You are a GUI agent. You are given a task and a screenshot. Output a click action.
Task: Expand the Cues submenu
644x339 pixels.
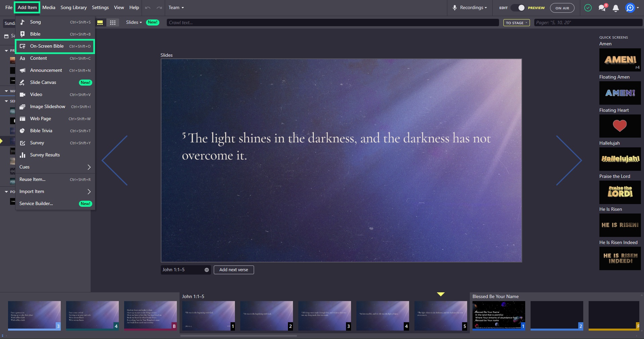pos(55,167)
